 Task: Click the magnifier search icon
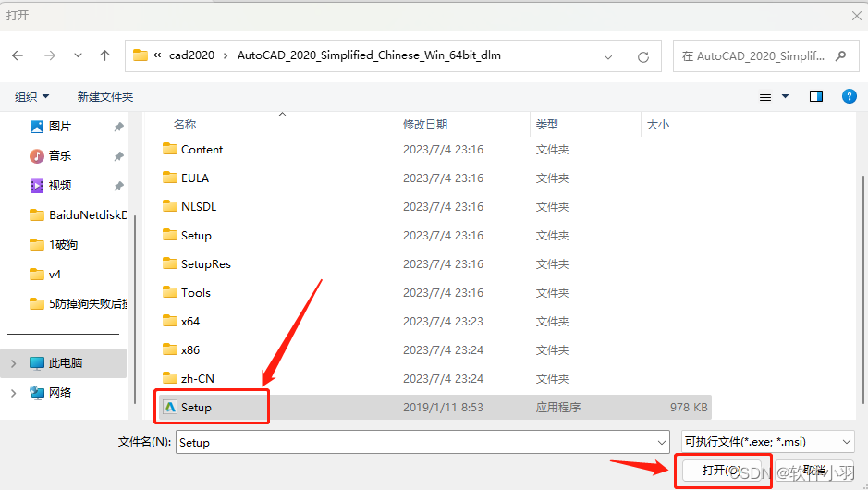click(840, 55)
